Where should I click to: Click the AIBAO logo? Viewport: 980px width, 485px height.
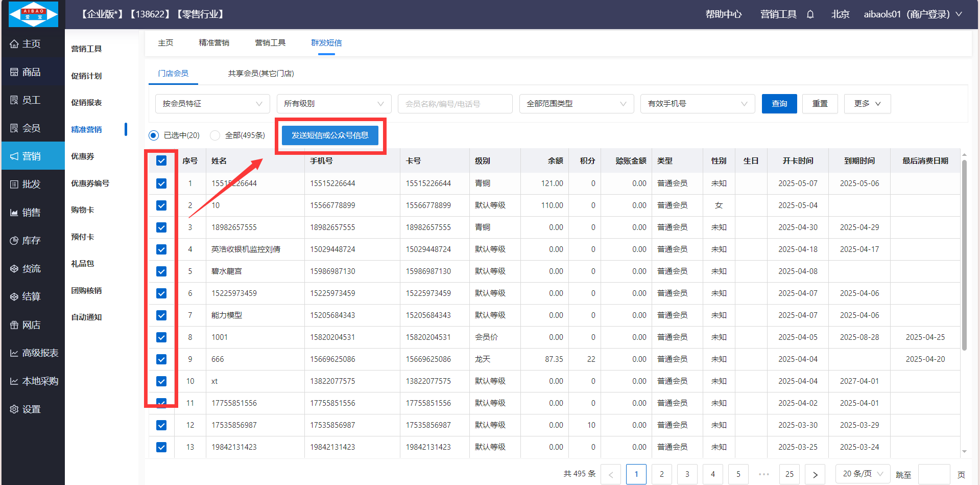34,14
